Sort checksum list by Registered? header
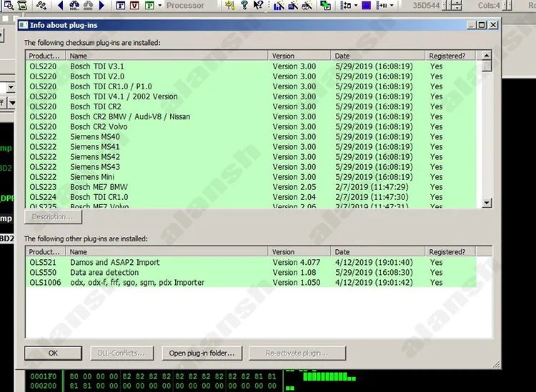536x392 pixels. [450, 56]
